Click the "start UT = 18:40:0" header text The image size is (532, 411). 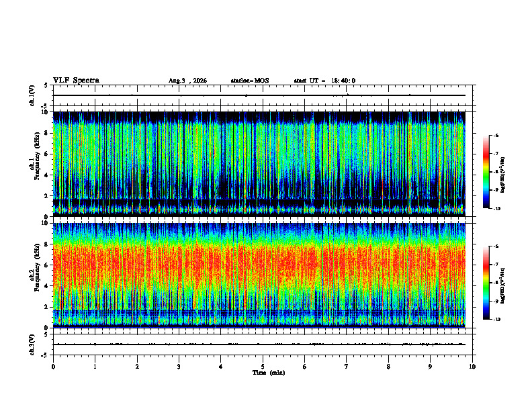324,81
